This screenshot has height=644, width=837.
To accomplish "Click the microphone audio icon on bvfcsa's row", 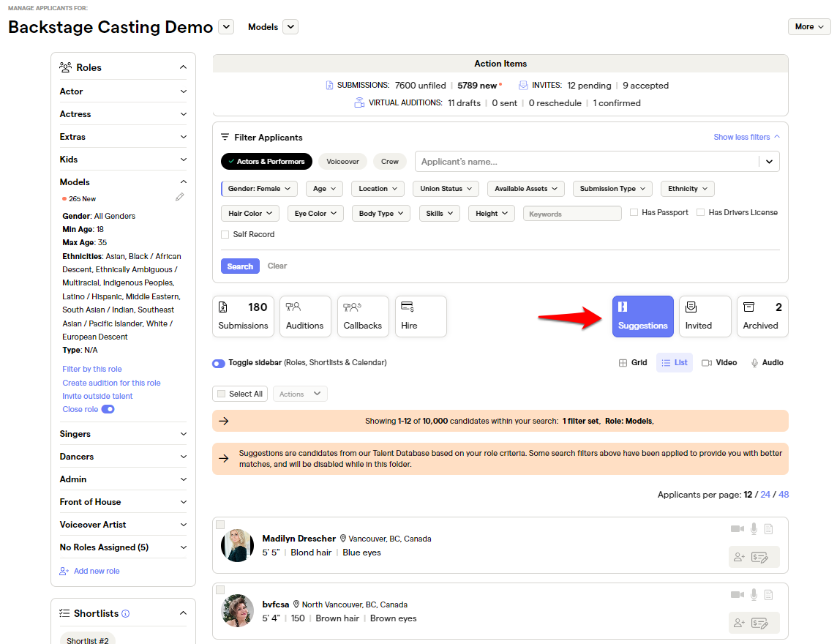I will click(x=754, y=594).
